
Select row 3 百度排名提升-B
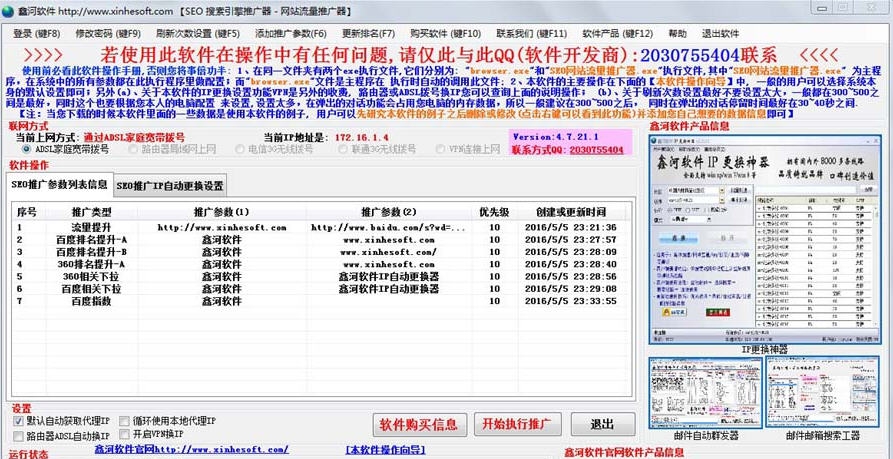(319, 252)
